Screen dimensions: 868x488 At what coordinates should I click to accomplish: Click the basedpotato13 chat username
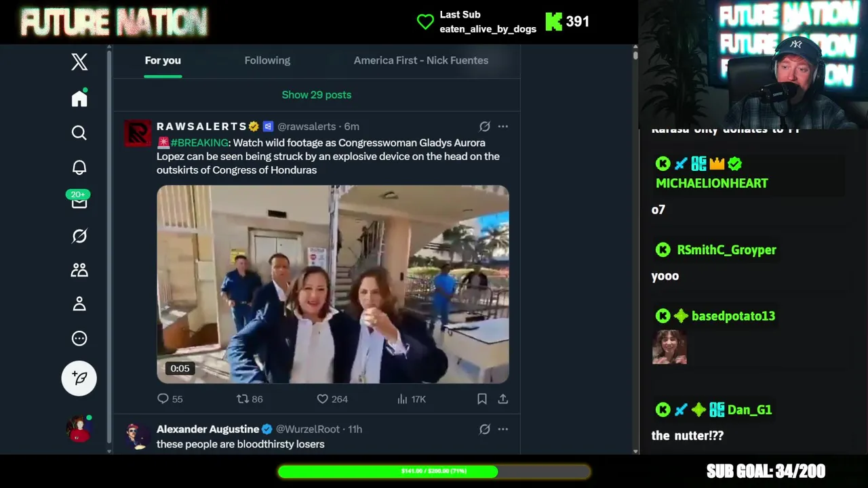[x=733, y=316]
